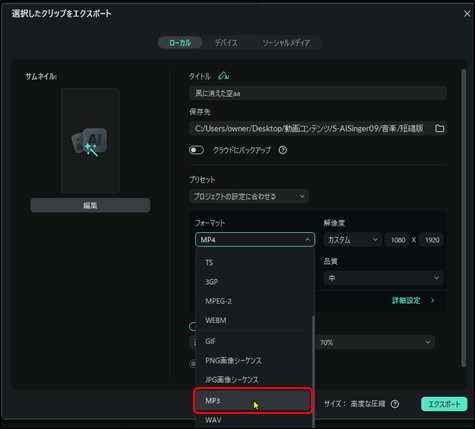The image size is (475, 429).
Task: Click the 編集 thumbnail edit button
Action: pos(90,205)
